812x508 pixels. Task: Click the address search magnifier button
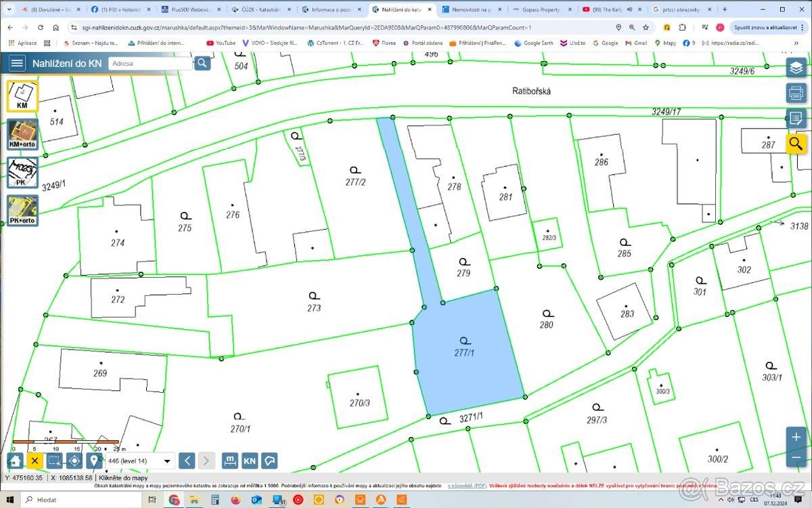click(x=202, y=63)
